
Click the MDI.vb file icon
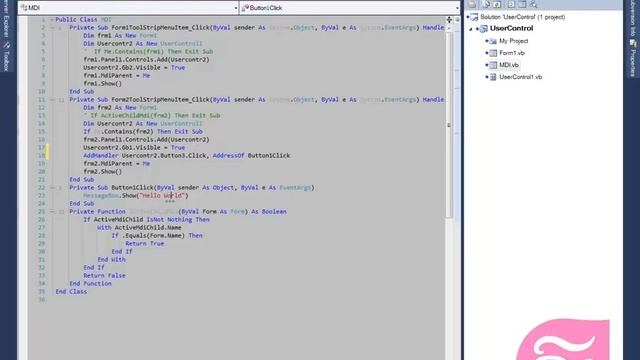493,65
